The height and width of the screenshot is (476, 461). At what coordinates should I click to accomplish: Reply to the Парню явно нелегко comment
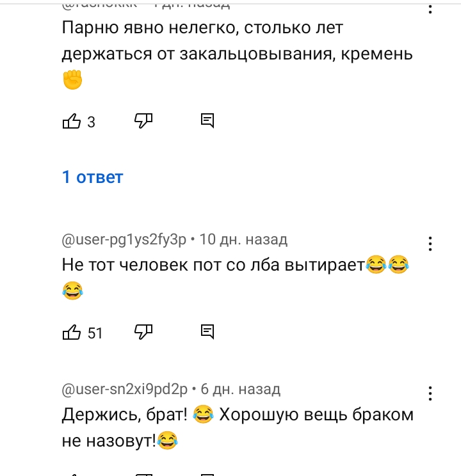[207, 121]
